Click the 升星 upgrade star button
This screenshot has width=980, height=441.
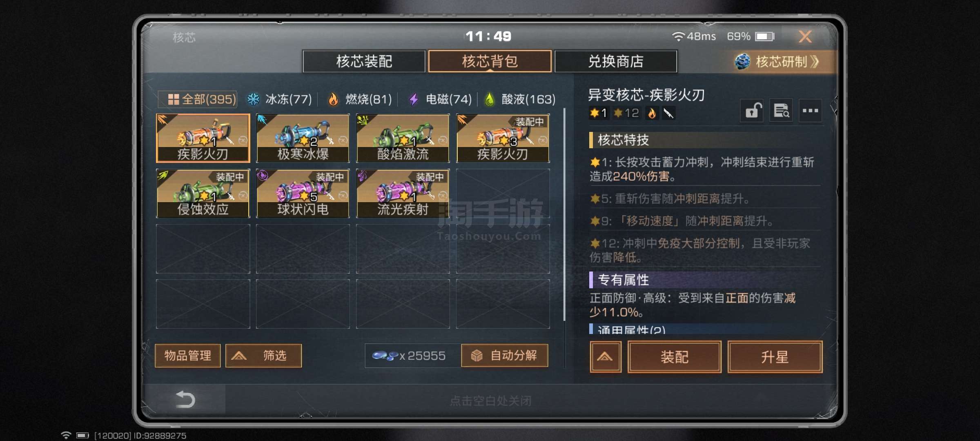click(x=775, y=357)
